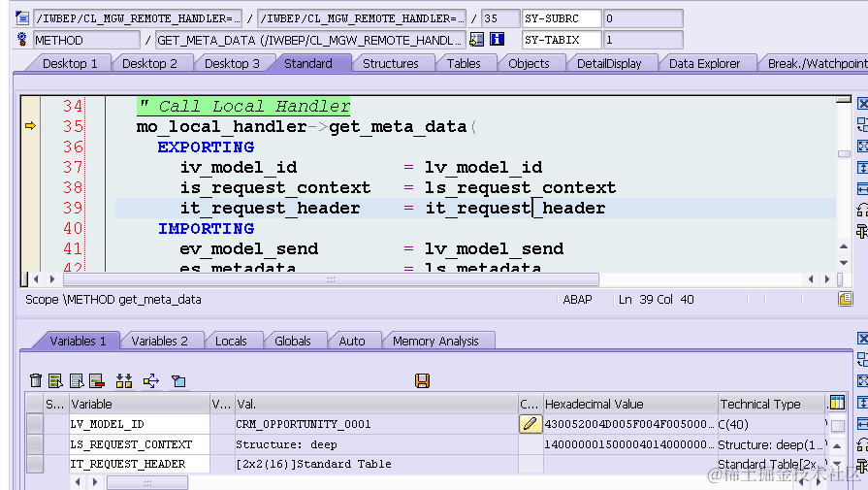Screen dimensions: 868x490
Task: Click the gear icon left of METHOD field
Action: pyautogui.click(x=22, y=40)
